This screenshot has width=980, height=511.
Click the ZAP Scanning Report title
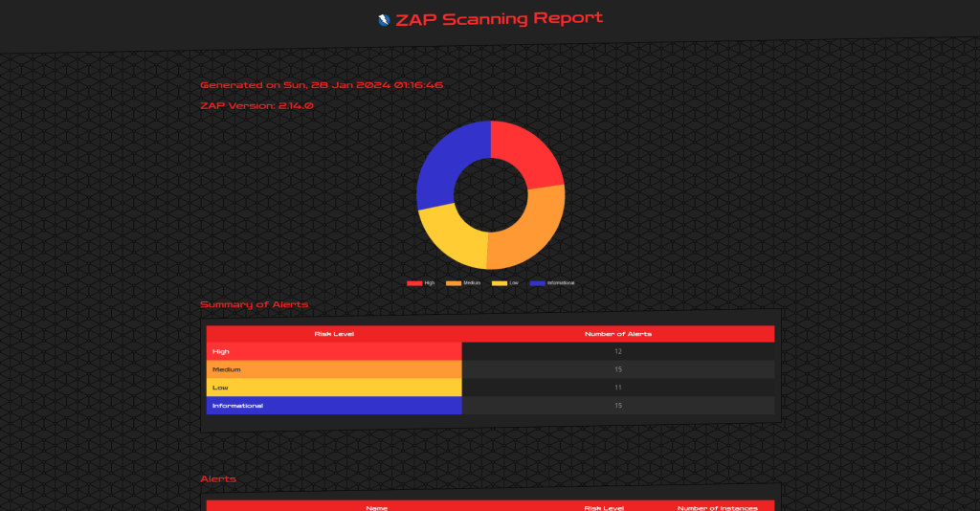[499, 18]
